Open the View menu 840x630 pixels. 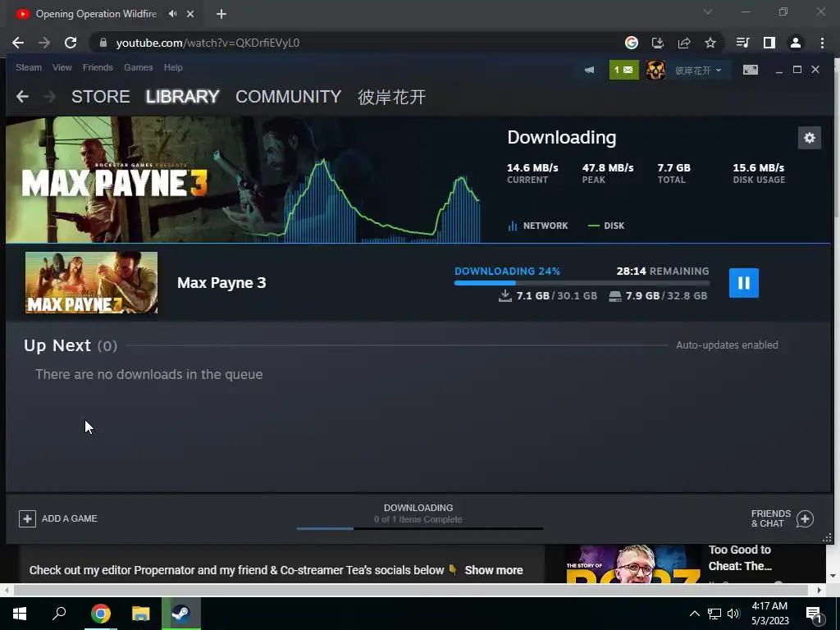pos(62,67)
